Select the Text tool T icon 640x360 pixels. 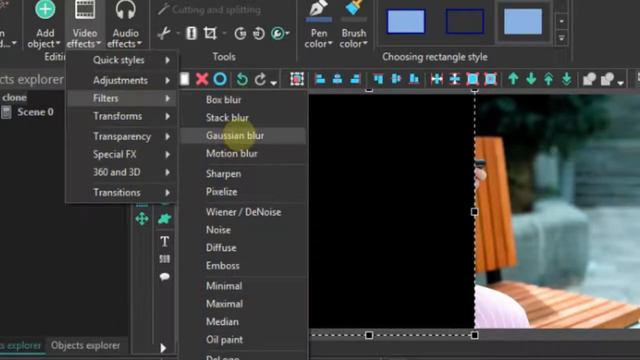point(164,242)
